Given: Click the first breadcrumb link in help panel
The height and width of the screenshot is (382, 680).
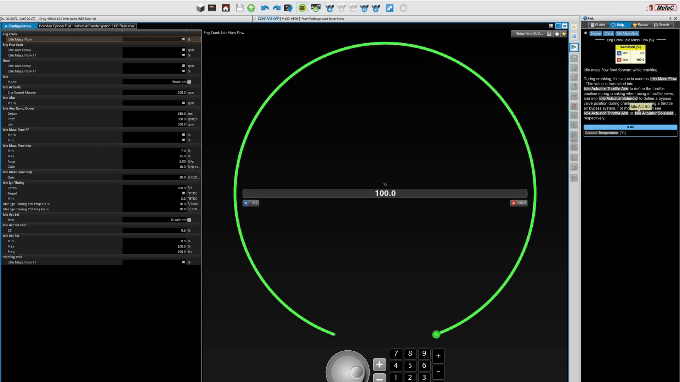Looking at the screenshot, I should 595,33.
